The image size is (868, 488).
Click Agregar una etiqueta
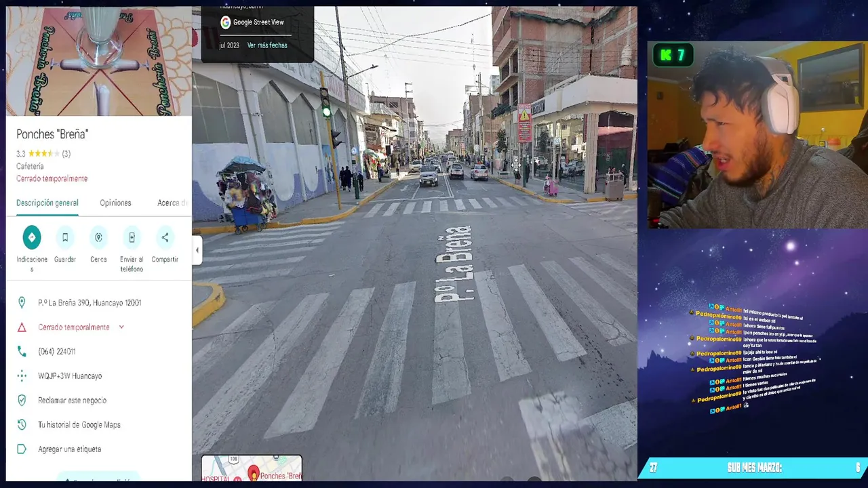click(70, 449)
